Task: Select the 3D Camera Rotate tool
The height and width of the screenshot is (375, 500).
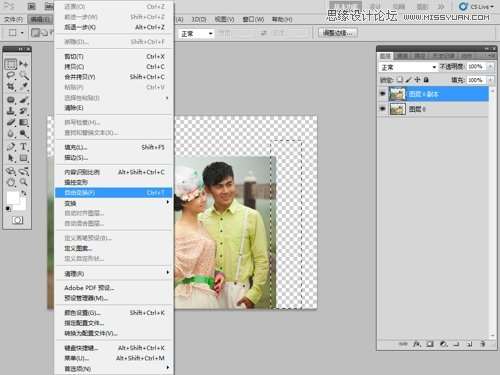Action: (x=24, y=171)
